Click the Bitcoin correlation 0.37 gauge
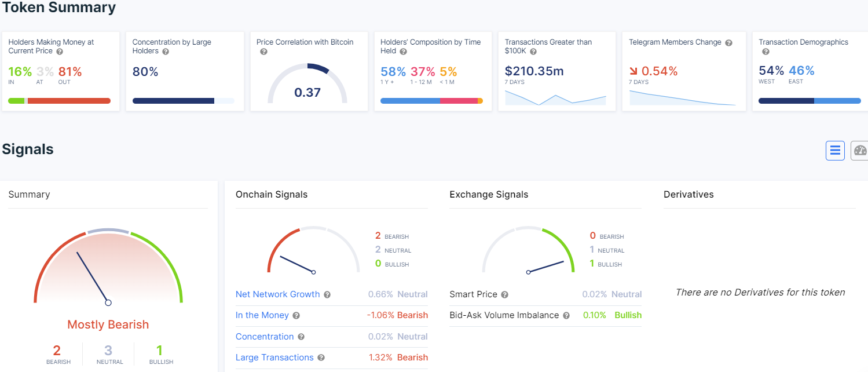The height and width of the screenshot is (372, 868). (x=307, y=83)
